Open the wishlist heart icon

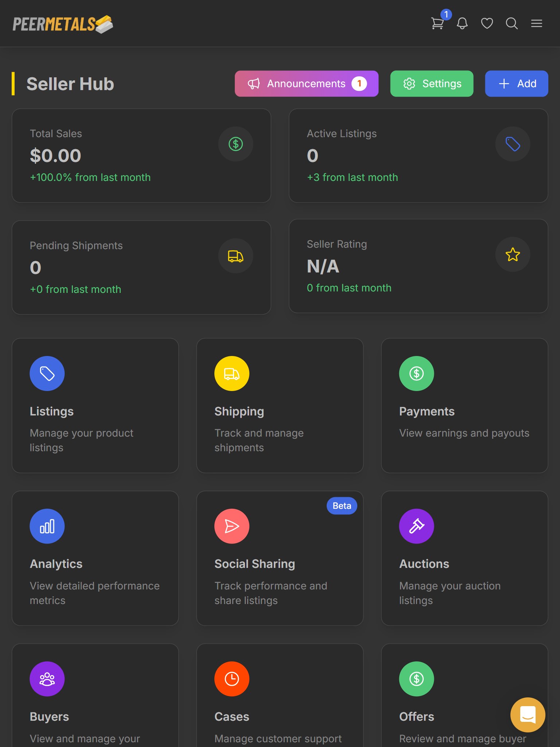click(x=487, y=24)
